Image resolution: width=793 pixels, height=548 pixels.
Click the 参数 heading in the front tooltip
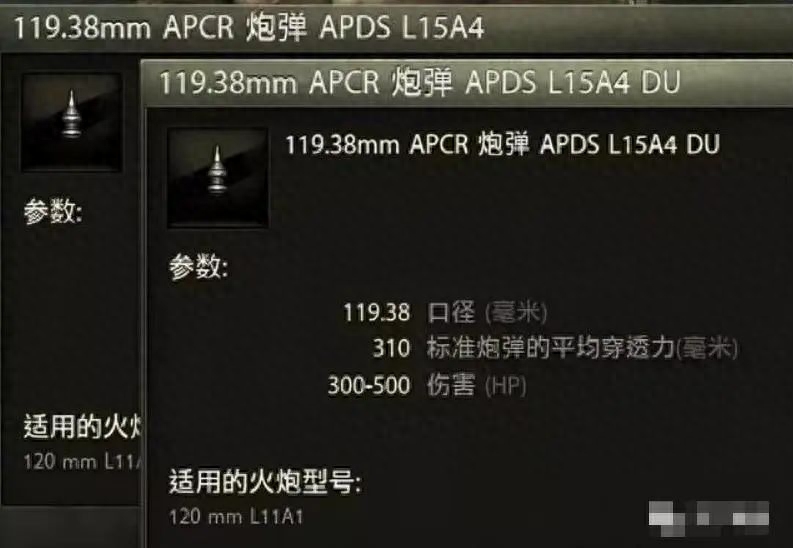[199, 266]
